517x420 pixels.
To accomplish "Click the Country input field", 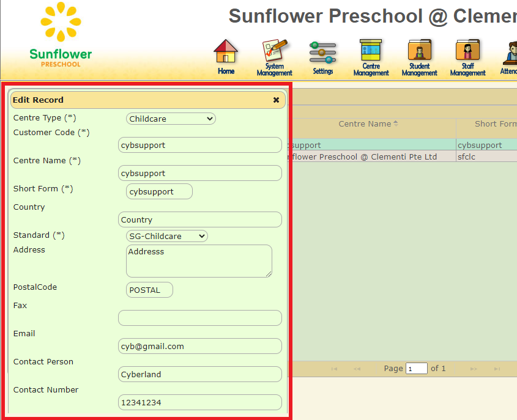I will pyautogui.click(x=200, y=219).
